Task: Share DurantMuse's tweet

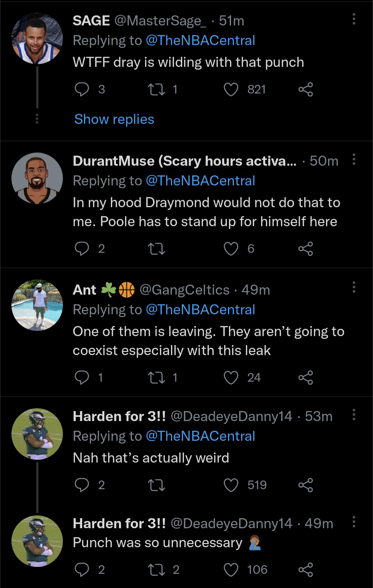Action: [306, 249]
